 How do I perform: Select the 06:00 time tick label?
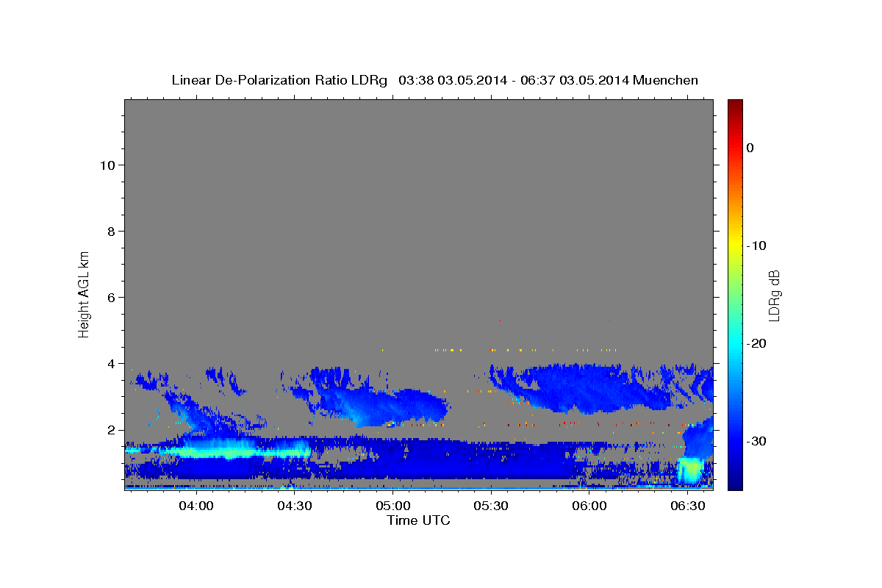(x=589, y=506)
